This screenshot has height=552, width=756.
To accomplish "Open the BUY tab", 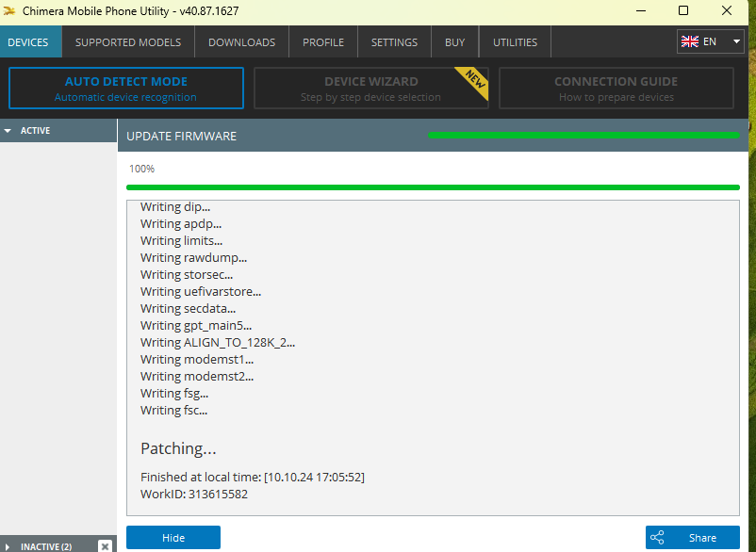I will tap(454, 42).
